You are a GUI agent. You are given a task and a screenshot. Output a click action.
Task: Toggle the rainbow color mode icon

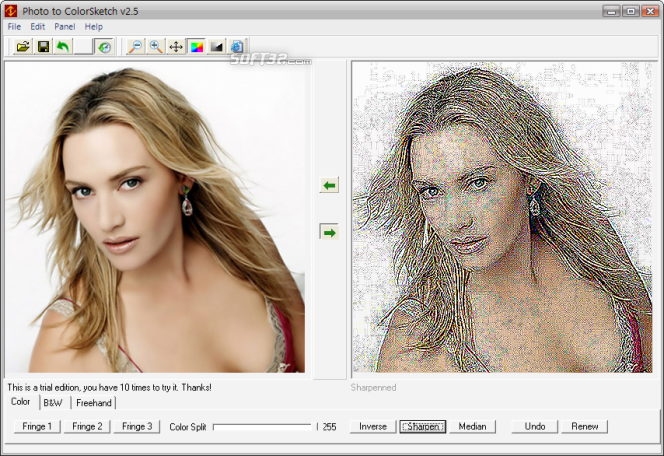click(x=196, y=47)
